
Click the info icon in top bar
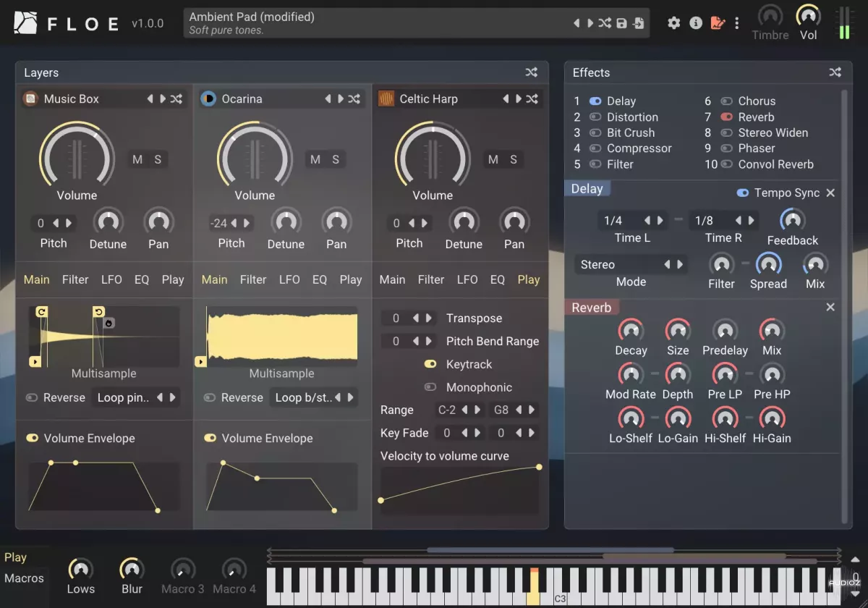(x=696, y=23)
